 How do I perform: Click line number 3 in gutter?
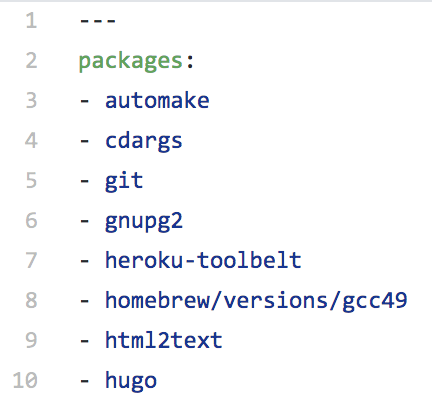(31, 101)
